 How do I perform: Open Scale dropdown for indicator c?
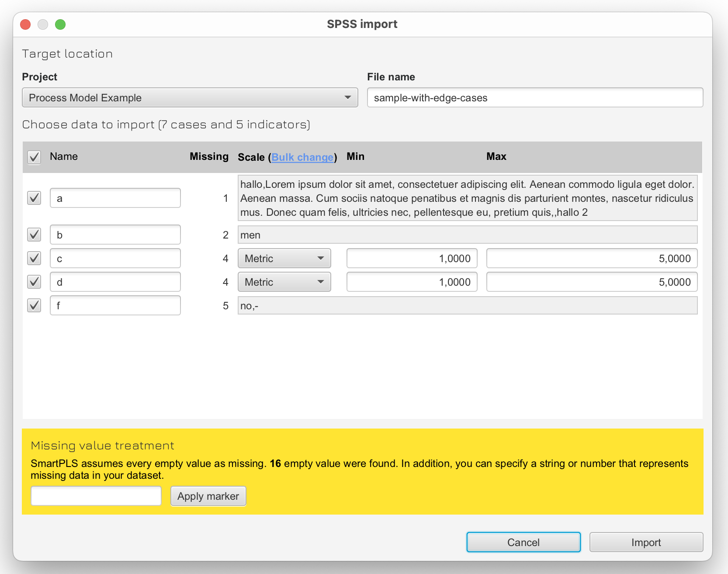[284, 258]
